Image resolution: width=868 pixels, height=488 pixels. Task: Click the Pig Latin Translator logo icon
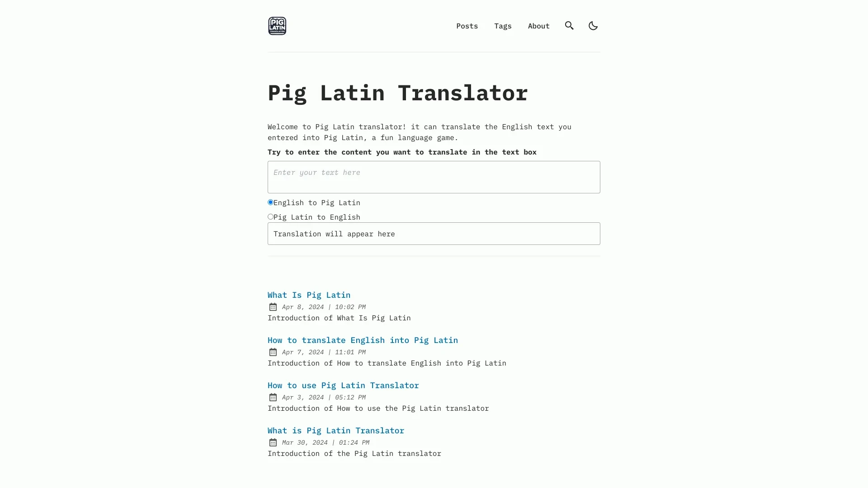point(277,26)
